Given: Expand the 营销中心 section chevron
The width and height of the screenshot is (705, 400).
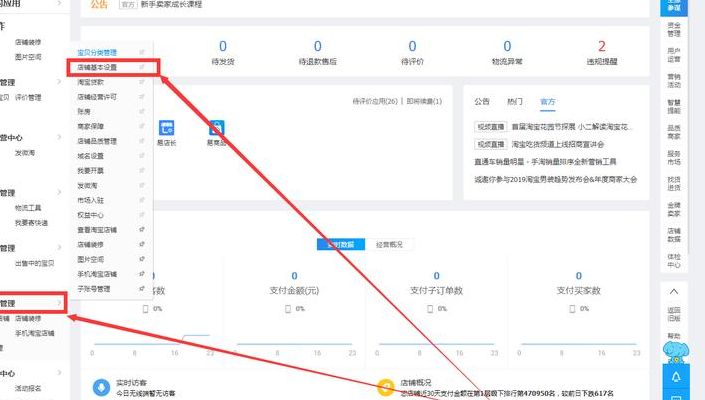Looking at the screenshot, I should coord(59,137).
